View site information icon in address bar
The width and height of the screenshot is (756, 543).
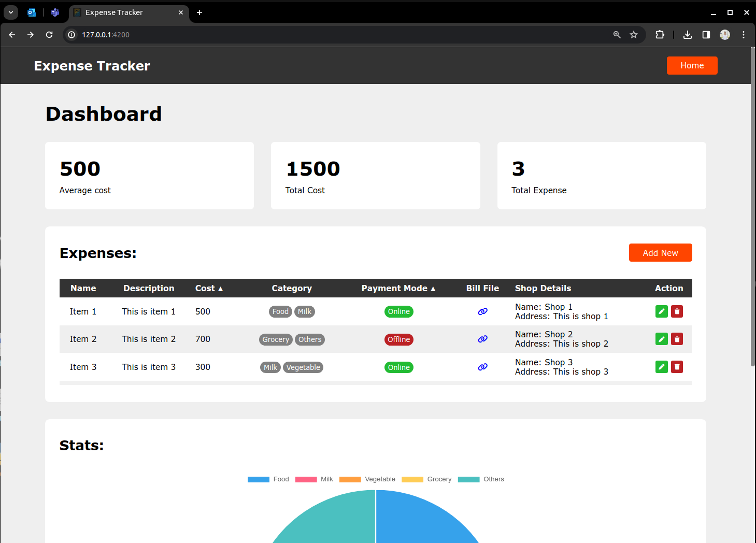tap(72, 35)
